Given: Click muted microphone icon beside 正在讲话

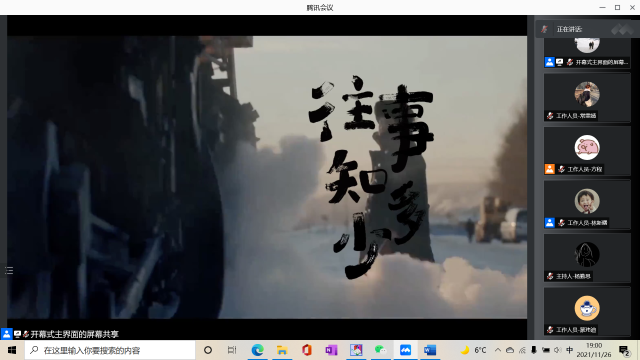Looking at the screenshot, I should pos(544,29).
